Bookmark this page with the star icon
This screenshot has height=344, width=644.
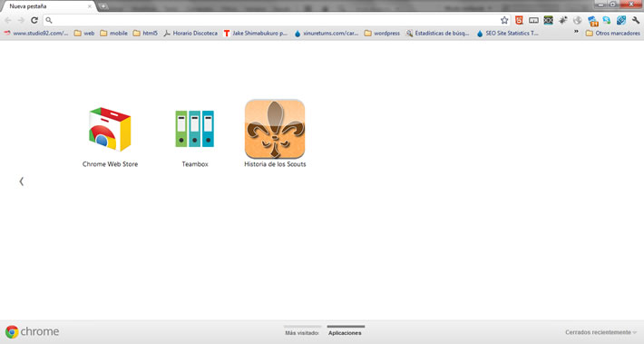(x=504, y=20)
